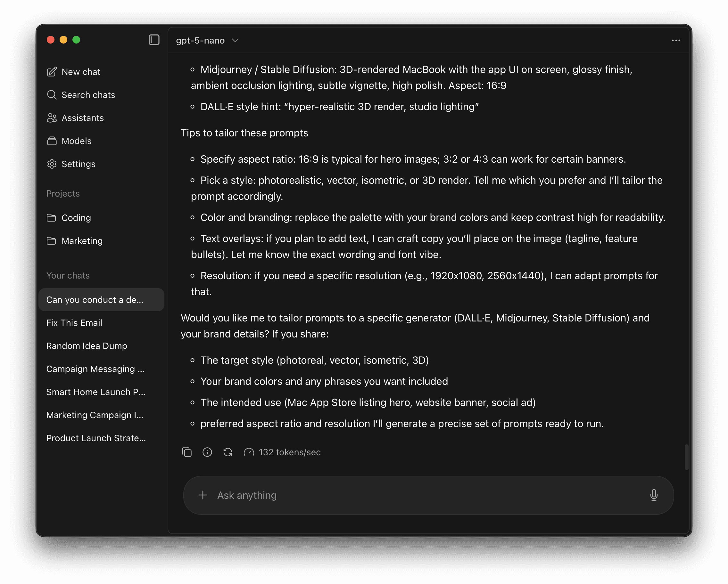Open the Marketing project folder
728x584 pixels.
point(82,241)
